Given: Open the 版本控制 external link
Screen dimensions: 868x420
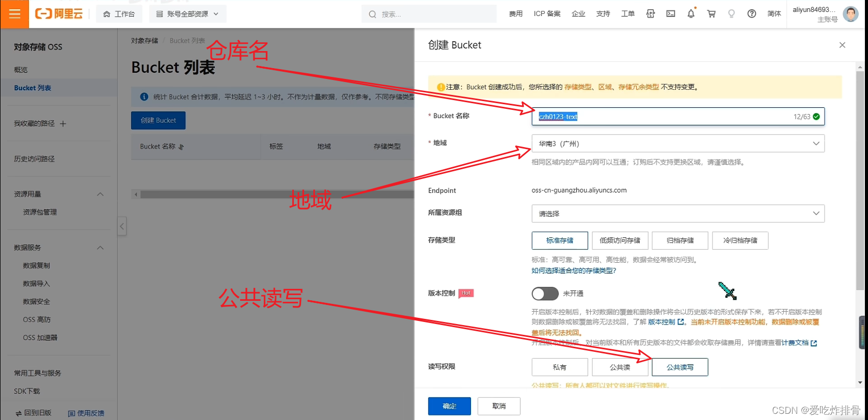Looking at the screenshot, I should pos(666,322).
